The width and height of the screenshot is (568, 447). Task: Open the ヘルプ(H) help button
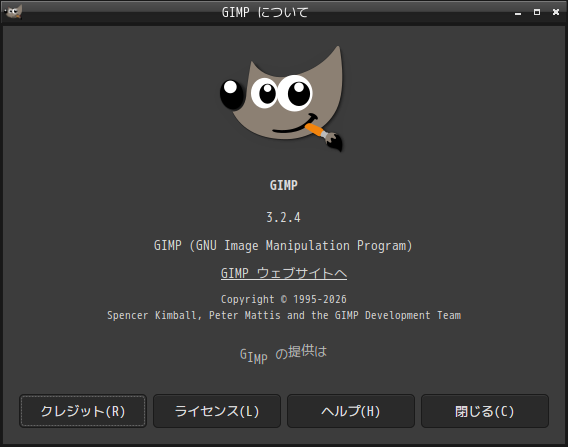351,411
